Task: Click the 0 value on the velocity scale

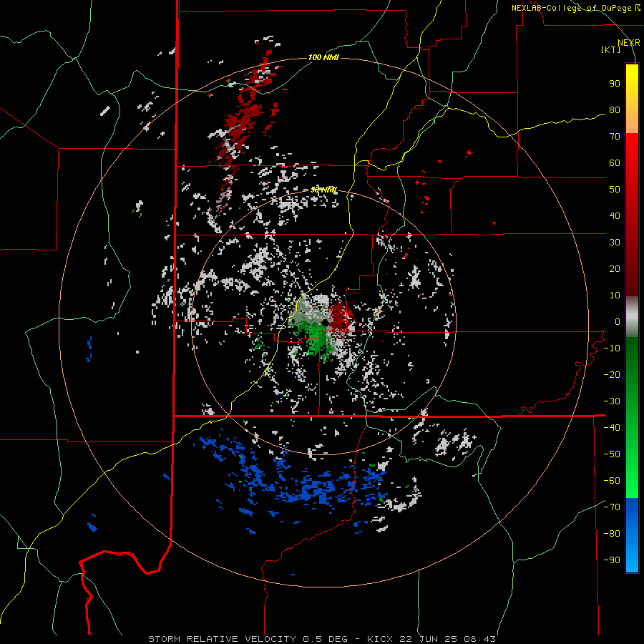Action: tap(618, 321)
